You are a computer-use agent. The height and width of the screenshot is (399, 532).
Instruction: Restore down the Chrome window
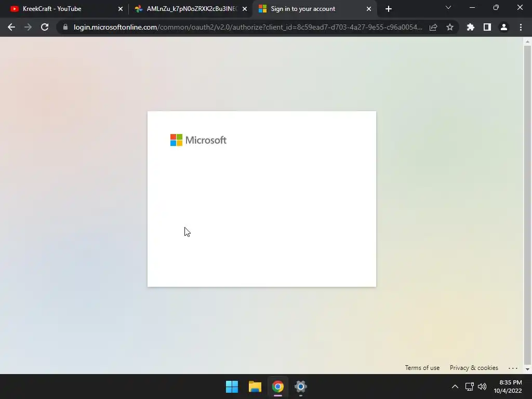[496, 7]
